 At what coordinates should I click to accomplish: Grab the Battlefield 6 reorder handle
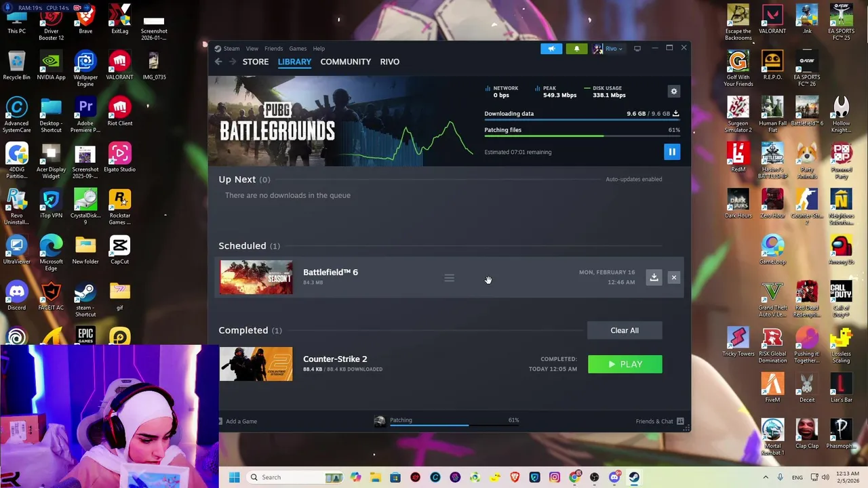click(x=449, y=278)
